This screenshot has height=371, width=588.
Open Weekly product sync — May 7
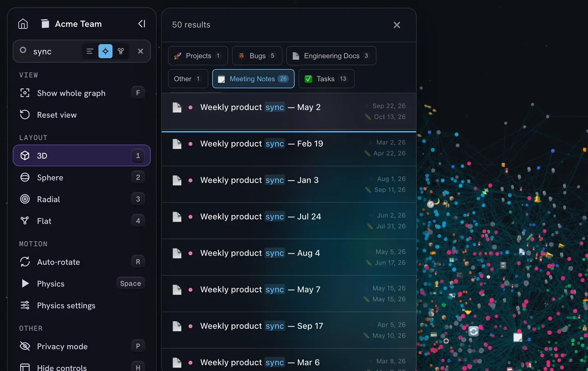click(x=289, y=293)
